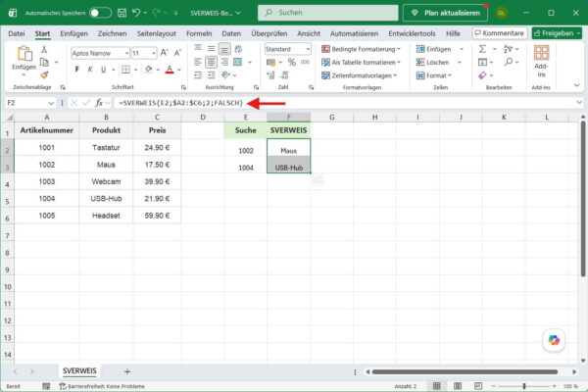The height and width of the screenshot is (392, 588).
Task: Click the clear eraser icon
Action: click(482, 75)
